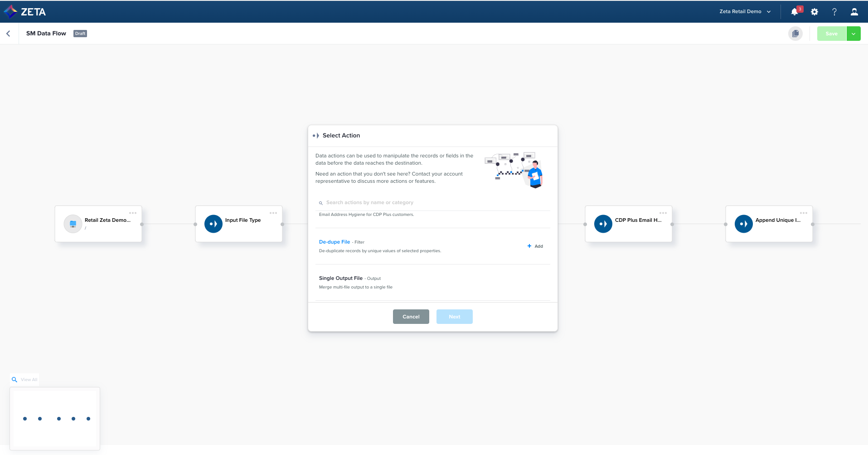Image resolution: width=868 pixels, height=455 pixels.
Task: Click the Draft status badge
Action: [x=80, y=34]
